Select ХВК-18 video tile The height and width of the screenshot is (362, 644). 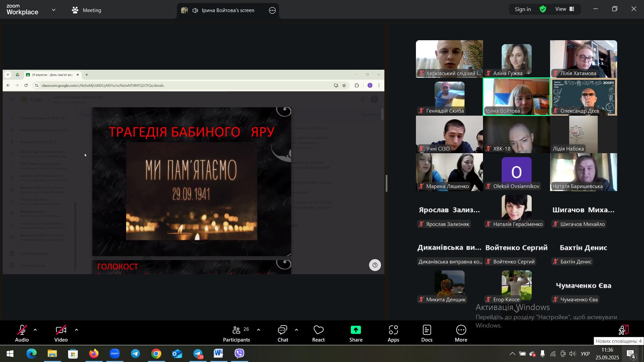point(517,134)
